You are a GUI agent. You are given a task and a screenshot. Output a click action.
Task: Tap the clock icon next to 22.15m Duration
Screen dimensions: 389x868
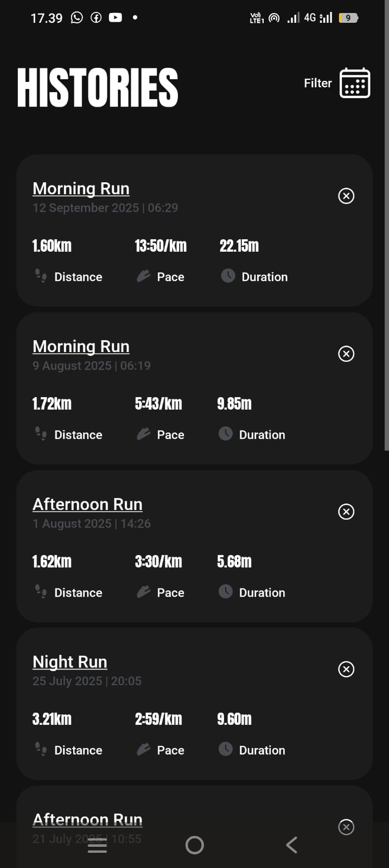228,276
